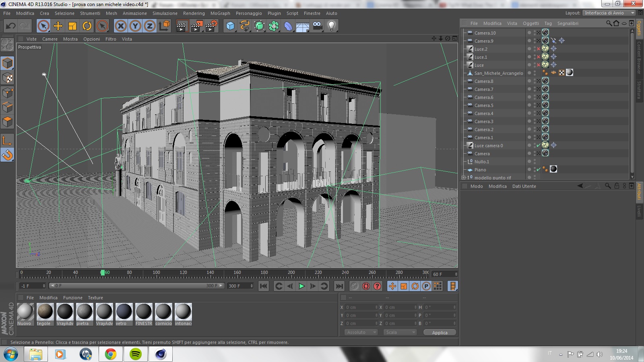
Task: Toggle X axis lock
Action: coord(120,26)
